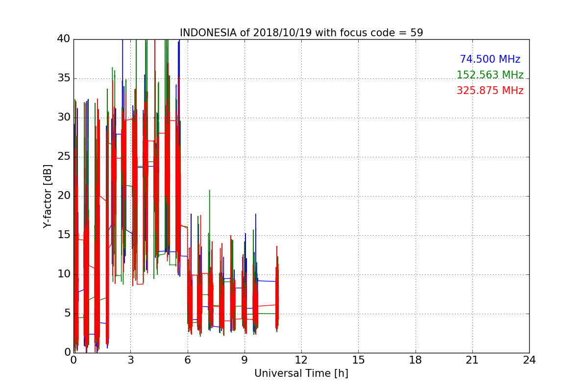Image resolution: width=588 pixels, height=392 pixels.
Task: Click the y-axis tick label 40
Action: [64, 39]
